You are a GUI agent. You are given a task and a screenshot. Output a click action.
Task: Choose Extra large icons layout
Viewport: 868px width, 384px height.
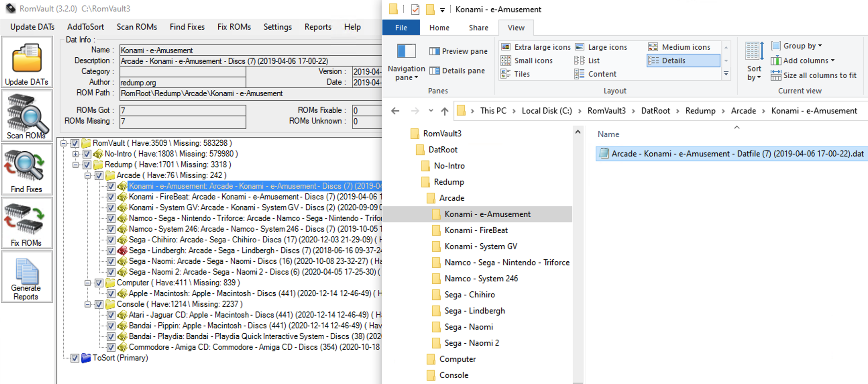pyautogui.click(x=536, y=47)
